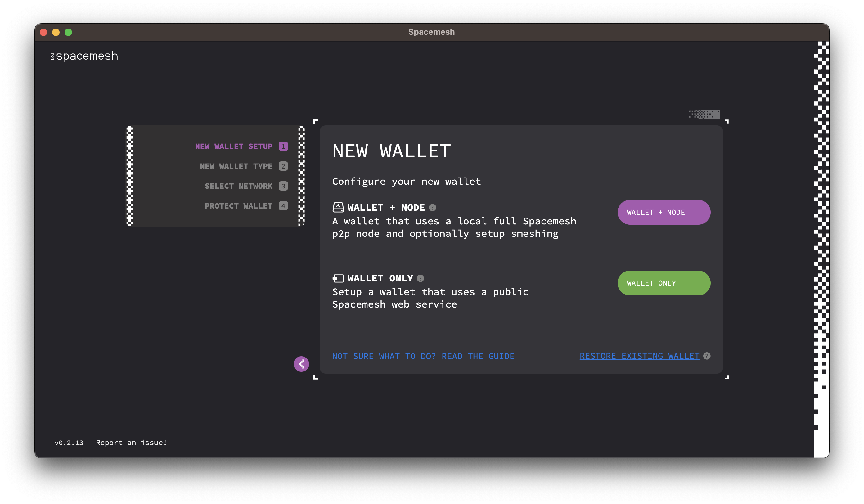Click WALLET + NODE section heading
Image resolution: width=864 pixels, height=504 pixels.
tap(386, 207)
